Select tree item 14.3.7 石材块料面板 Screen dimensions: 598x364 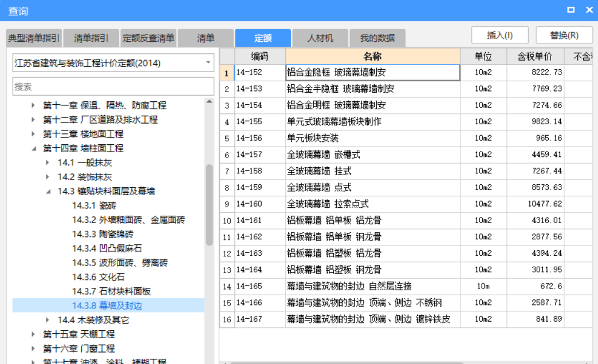pyautogui.click(x=111, y=291)
